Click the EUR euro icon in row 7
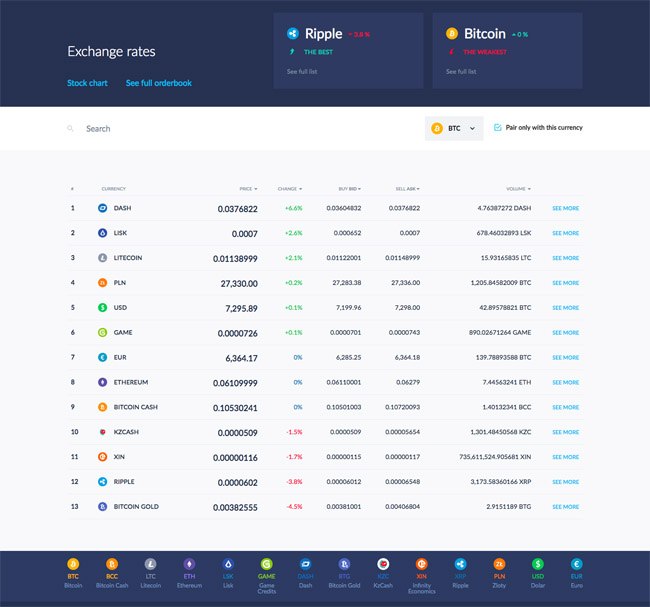The height and width of the screenshot is (607, 650). (x=102, y=357)
